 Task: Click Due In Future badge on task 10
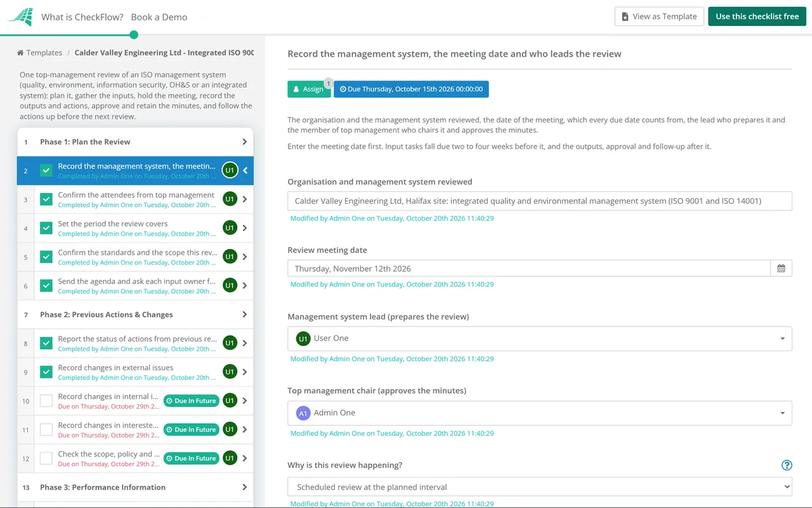click(x=191, y=401)
